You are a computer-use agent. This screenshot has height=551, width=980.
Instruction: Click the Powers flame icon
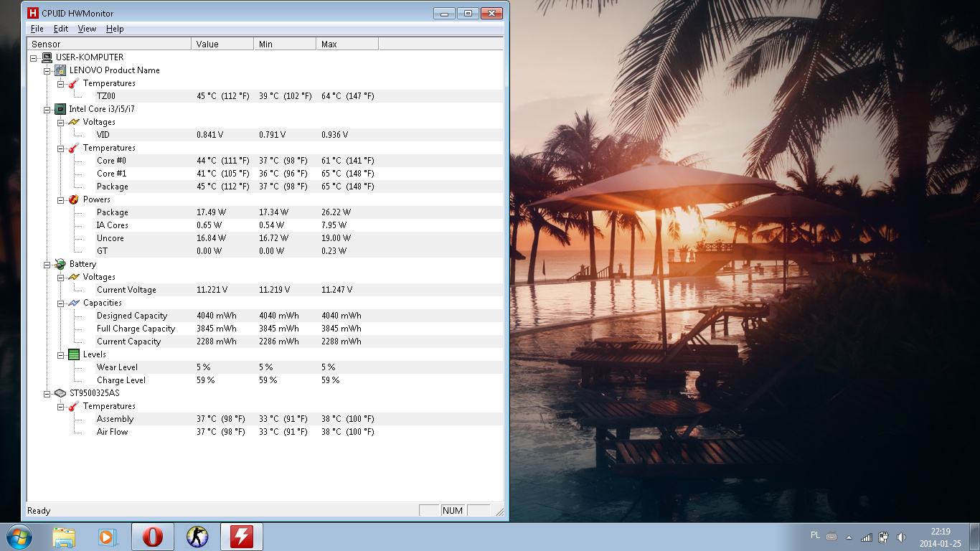coord(75,199)
